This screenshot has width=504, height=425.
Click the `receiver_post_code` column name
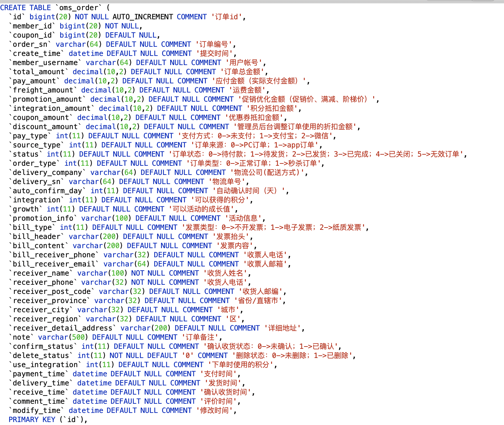52,291
